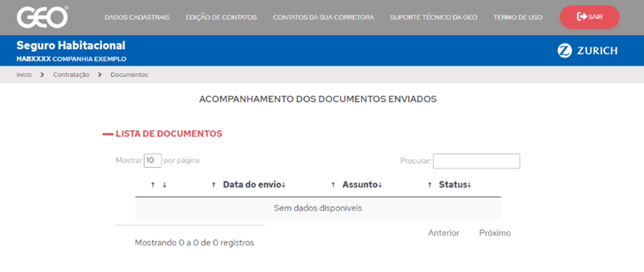Click Documentos breadcrumb

coord(129,75)
